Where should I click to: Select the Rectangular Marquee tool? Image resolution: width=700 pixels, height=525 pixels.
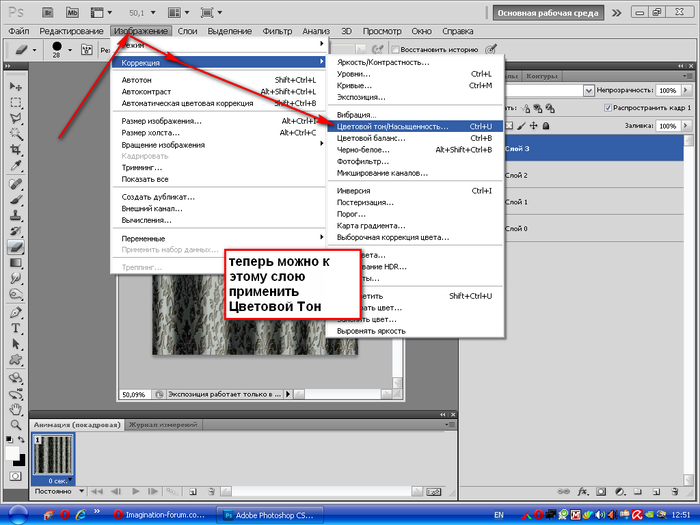pos(16,103)
